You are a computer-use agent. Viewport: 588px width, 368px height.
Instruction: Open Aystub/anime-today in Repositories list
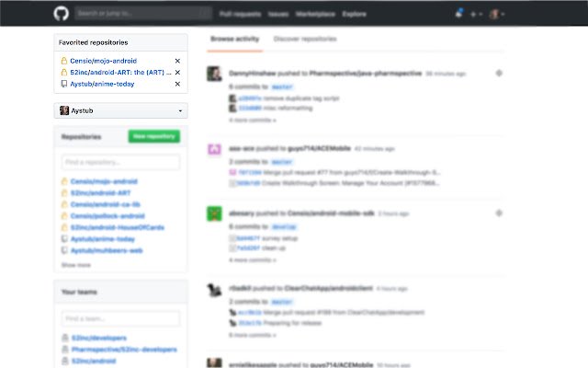[x=103, y=239]
